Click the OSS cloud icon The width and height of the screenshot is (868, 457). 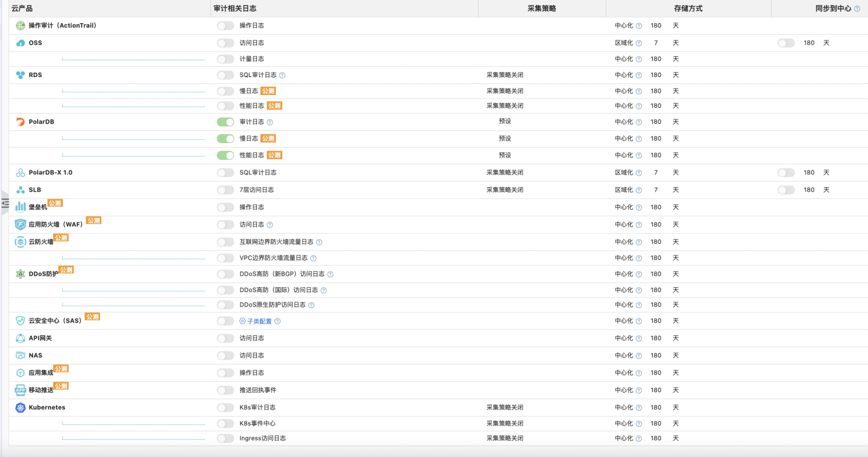click(21, 43)
